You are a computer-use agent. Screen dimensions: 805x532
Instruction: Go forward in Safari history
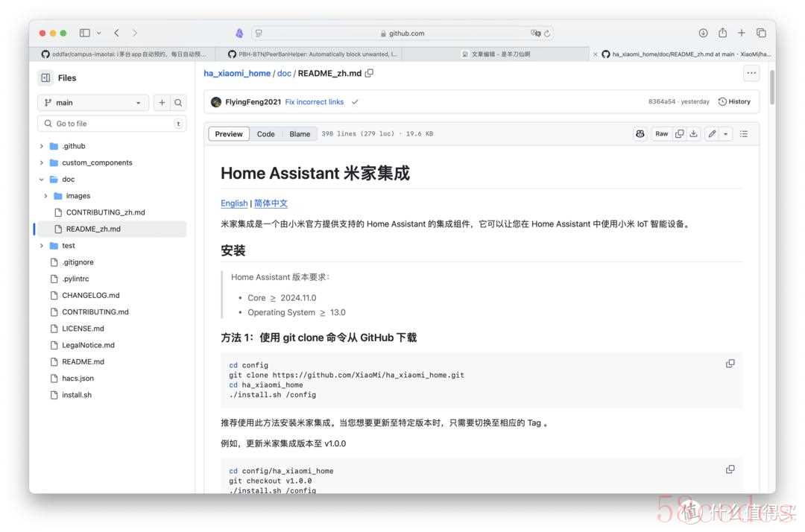(x=134, y=33)
